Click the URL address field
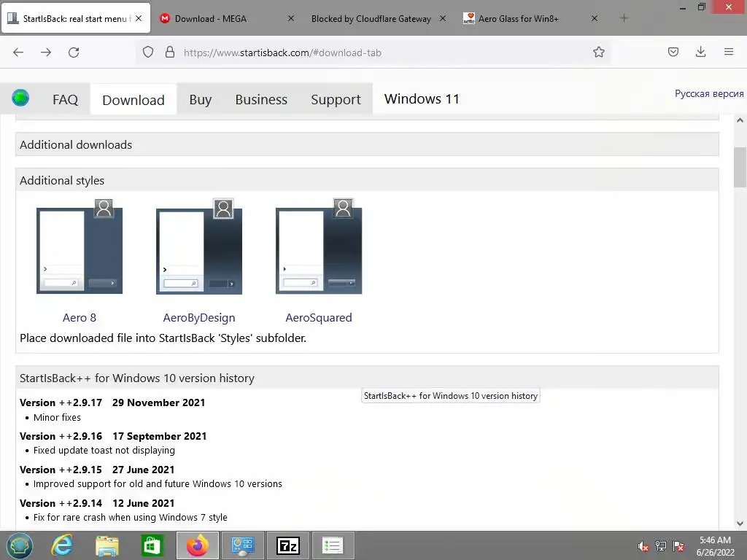 point(371,52)
